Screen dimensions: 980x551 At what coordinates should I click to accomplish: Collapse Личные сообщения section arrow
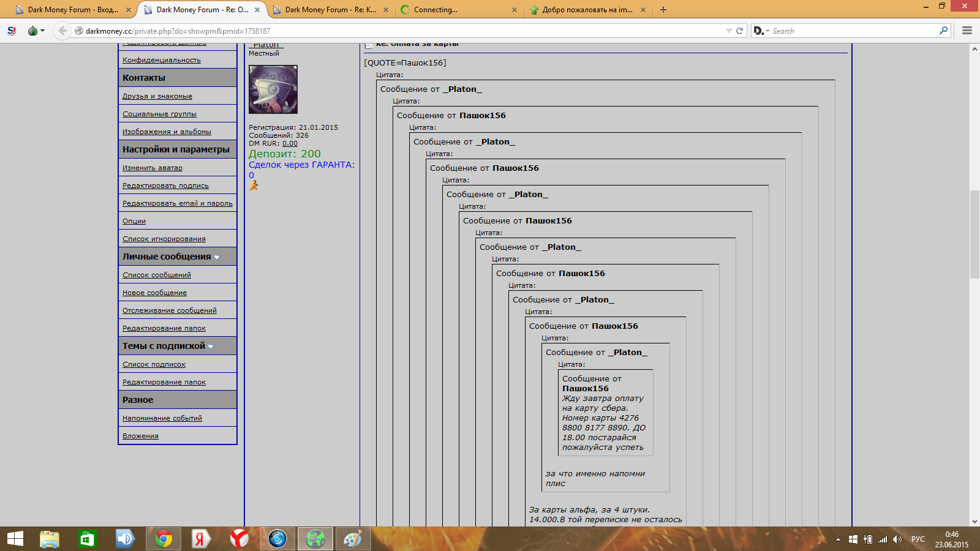[x=217, y=257]
